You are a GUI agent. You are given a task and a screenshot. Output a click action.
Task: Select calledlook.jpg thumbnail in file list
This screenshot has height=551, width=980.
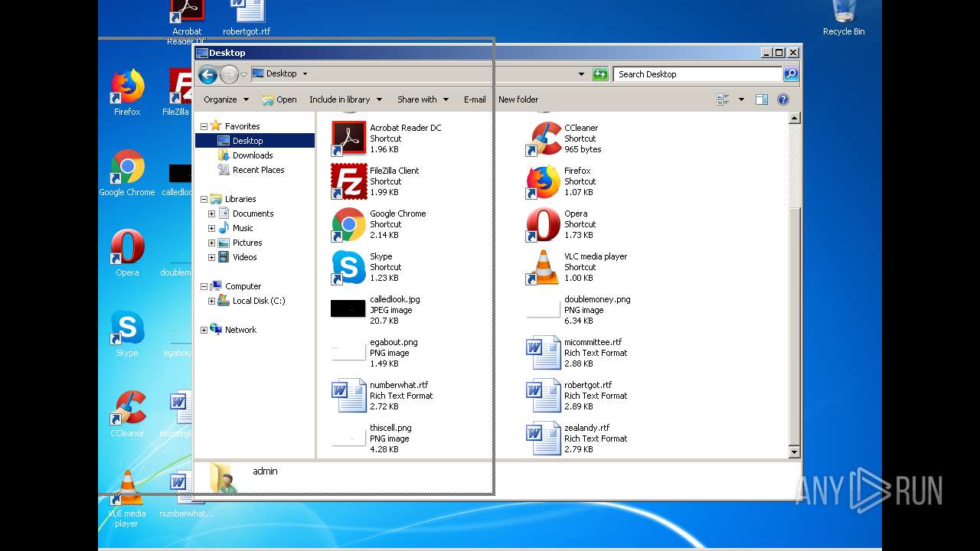point(348,308)
